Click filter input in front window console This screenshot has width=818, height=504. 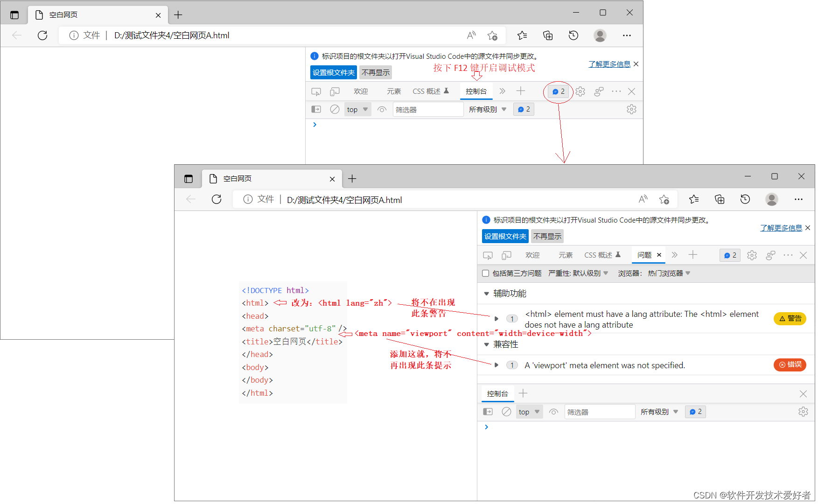[600, 412]
